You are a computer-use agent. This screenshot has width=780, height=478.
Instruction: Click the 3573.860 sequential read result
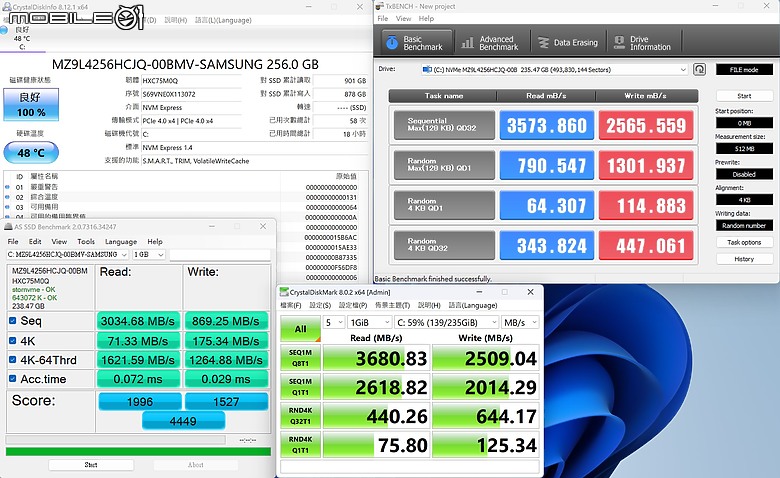547,125
